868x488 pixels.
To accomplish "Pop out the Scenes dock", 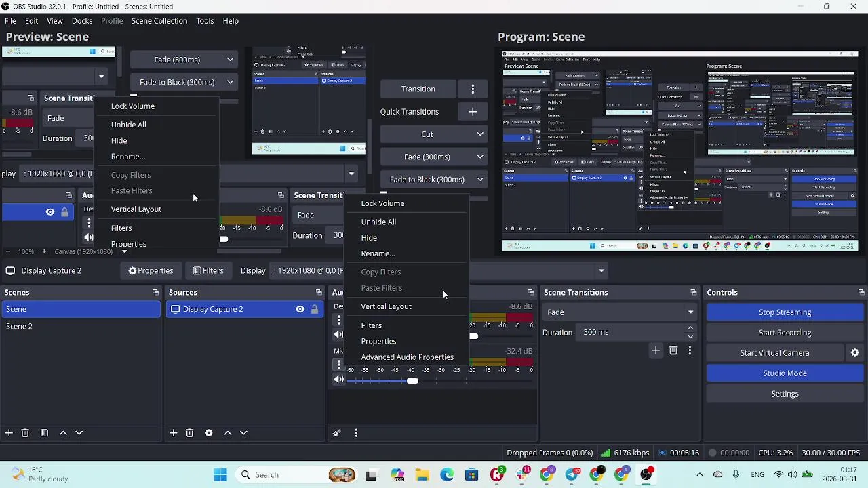I will pos(155,292).
